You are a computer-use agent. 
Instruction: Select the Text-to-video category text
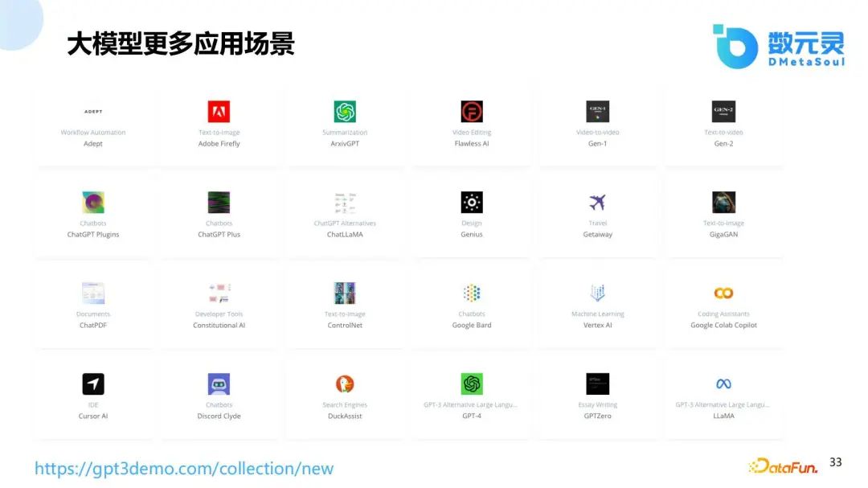click(x=723, y=133)
